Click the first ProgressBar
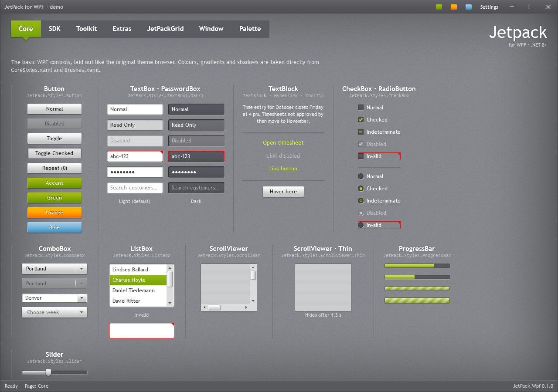558x392 pixels. pyautogui.click(x=417, y=266)
